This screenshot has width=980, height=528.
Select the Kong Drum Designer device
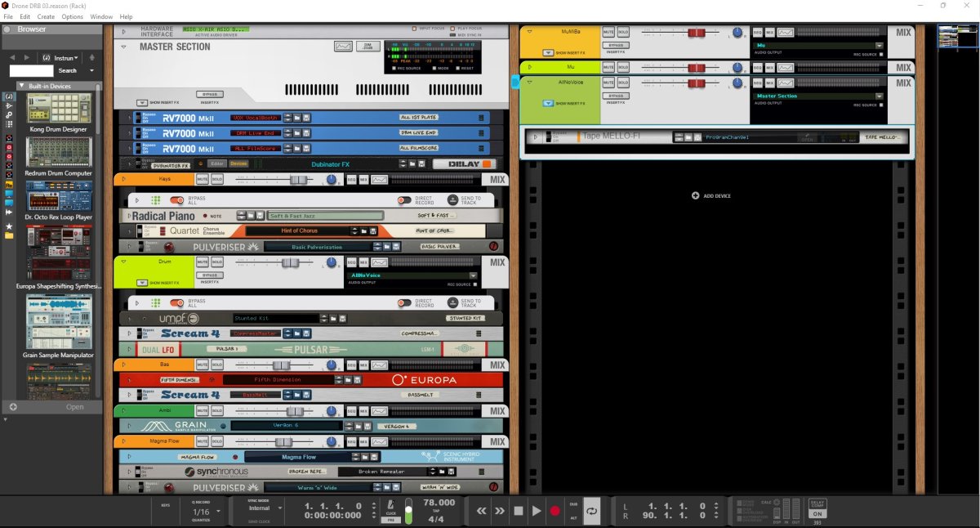point(59,112)
